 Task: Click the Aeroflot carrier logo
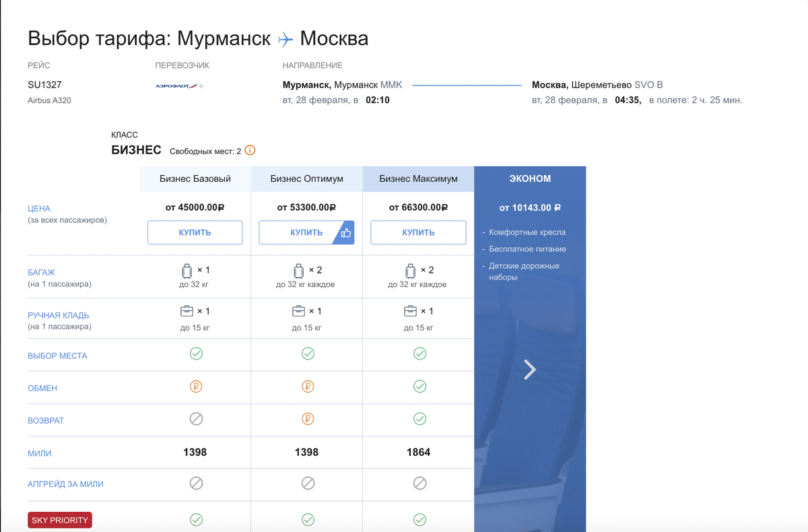(x=179, y=86)
